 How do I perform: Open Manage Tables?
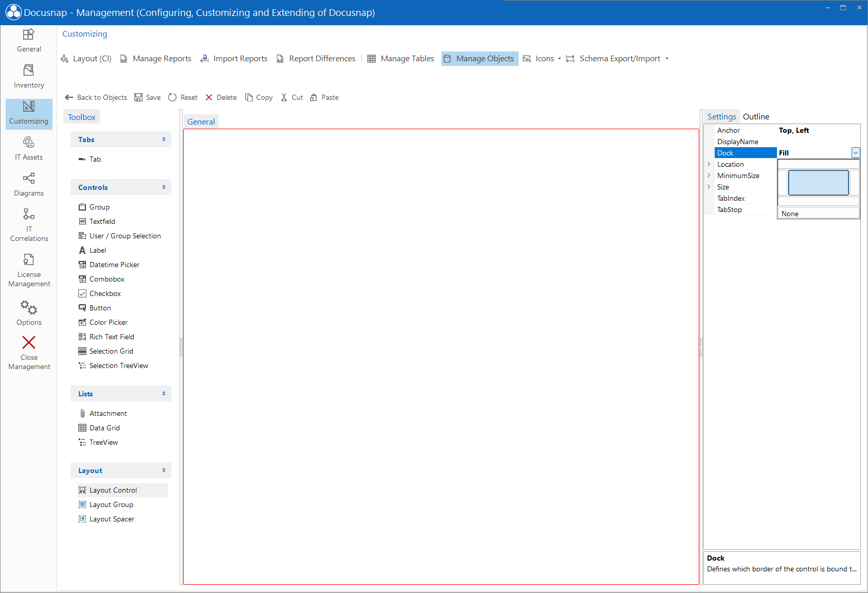click(401, 59)
